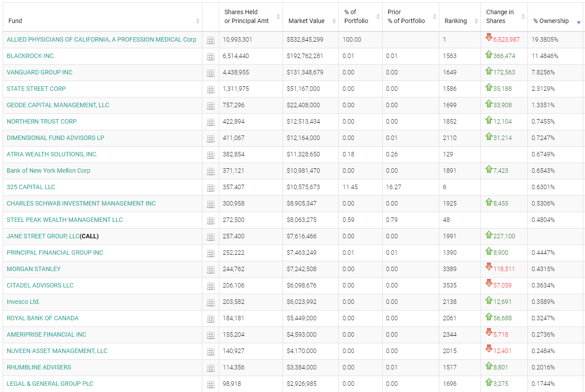Open grid icon in MORGAN STANLEY row
Image resolution: width=585 pixels, height=392 pixels.
(x=211, y=270)
